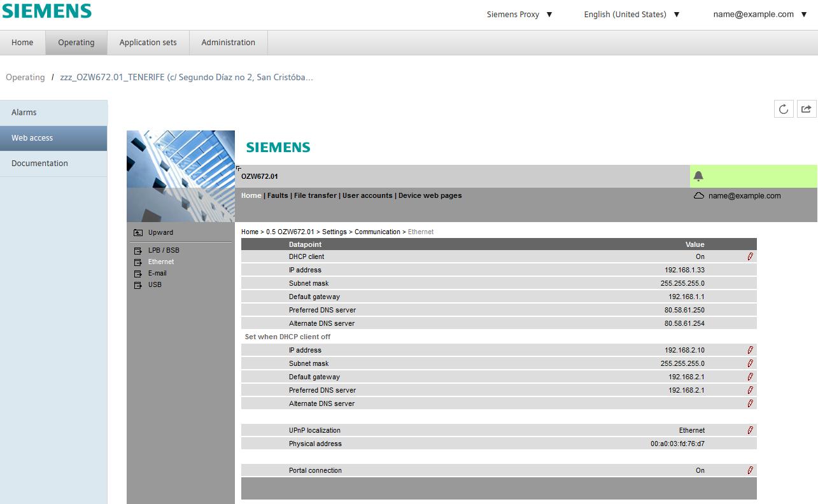This screenshot has width=818, height=504.
Task: Click the OZW672.01 device title
Action: (x=260, y=176)
